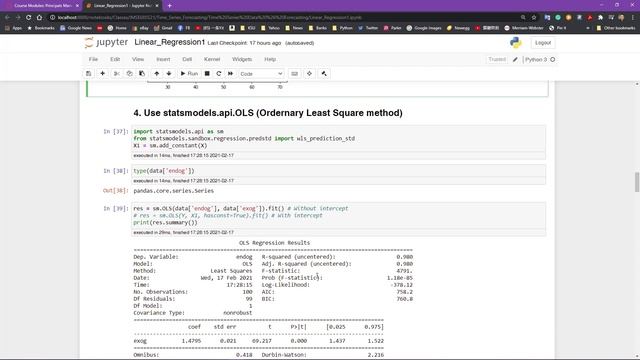Open the Python bookmarks folder
This screenshot has height=360, width=640.
point(342,28)
